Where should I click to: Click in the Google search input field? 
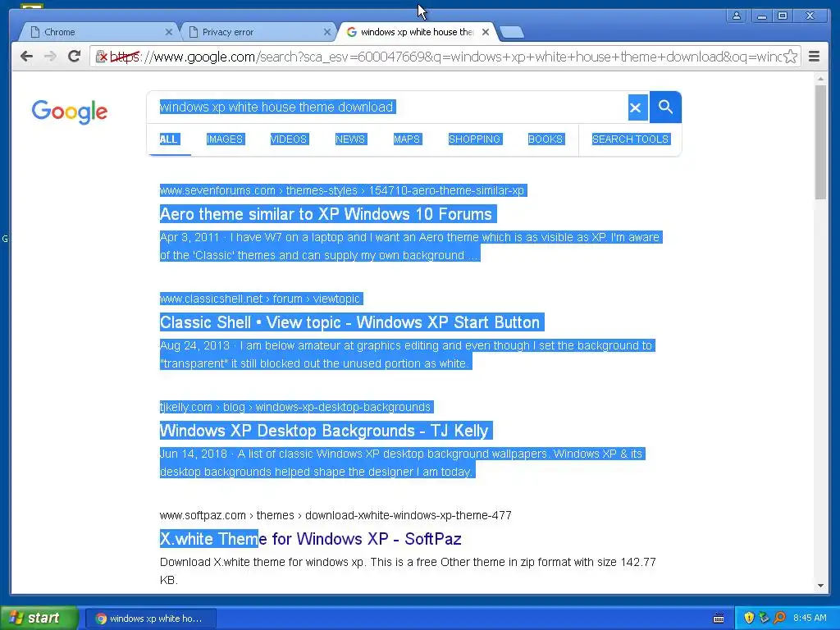pos(388,107)
